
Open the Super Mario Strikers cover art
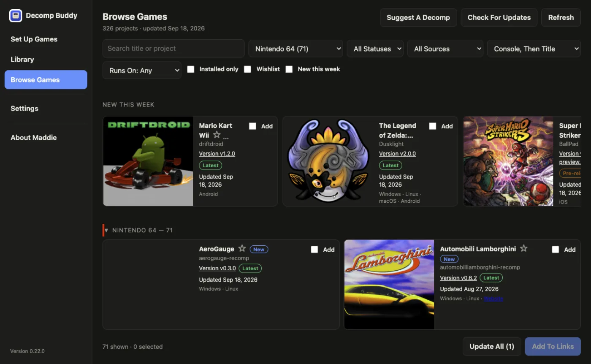point(508,161)
